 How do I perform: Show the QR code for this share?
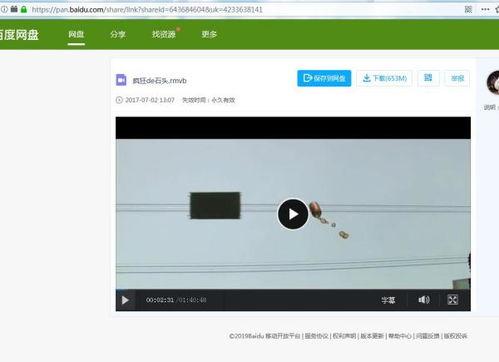click(428, 78)
